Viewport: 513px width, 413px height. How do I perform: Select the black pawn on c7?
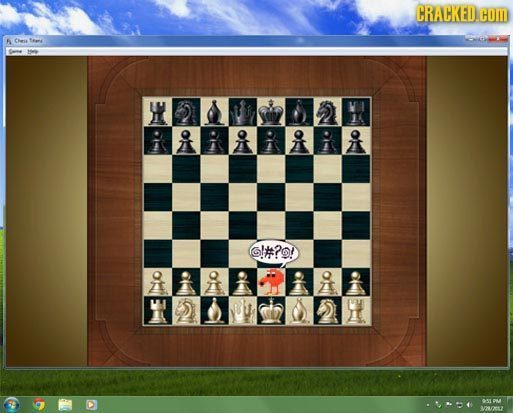[x=214, y=141]
